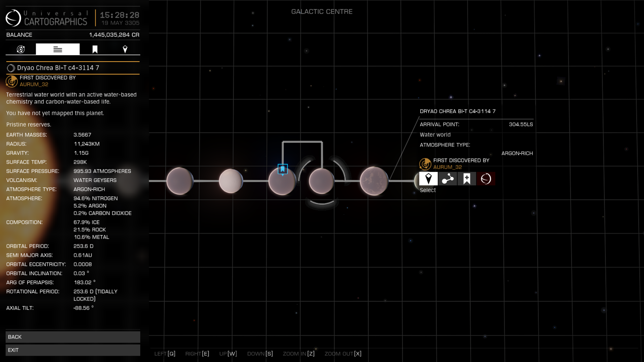
Task: Select the fourth planet with orbit rings
Action: [x=321, y=181]
